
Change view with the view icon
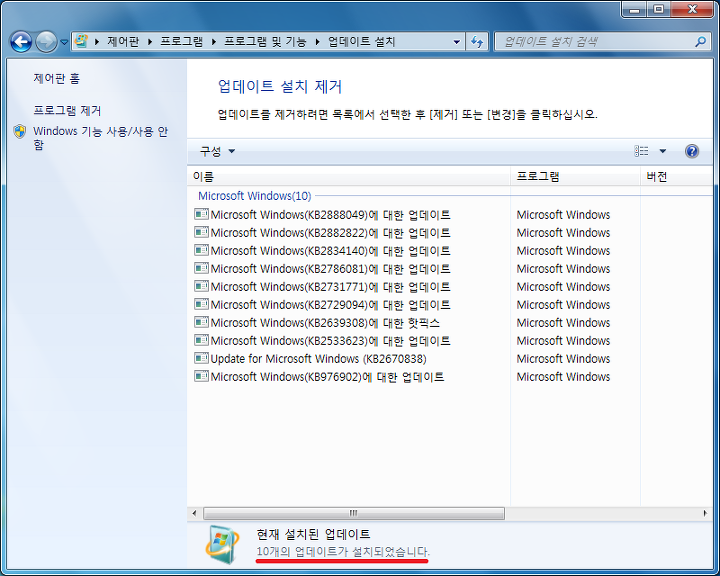641,151
